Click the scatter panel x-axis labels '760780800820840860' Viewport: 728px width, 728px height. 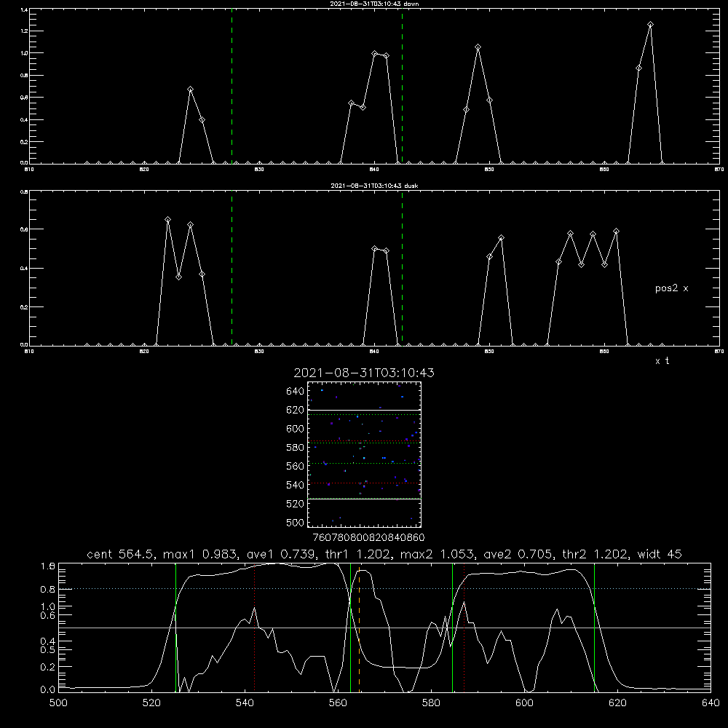point(368,538)
